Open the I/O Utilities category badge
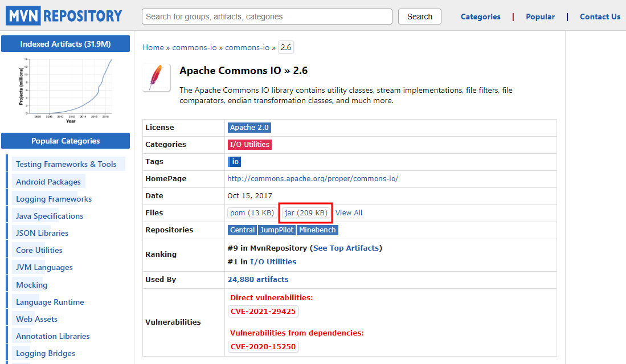The width and height of the screenshot is (626, 364). [x=249, y=145]
